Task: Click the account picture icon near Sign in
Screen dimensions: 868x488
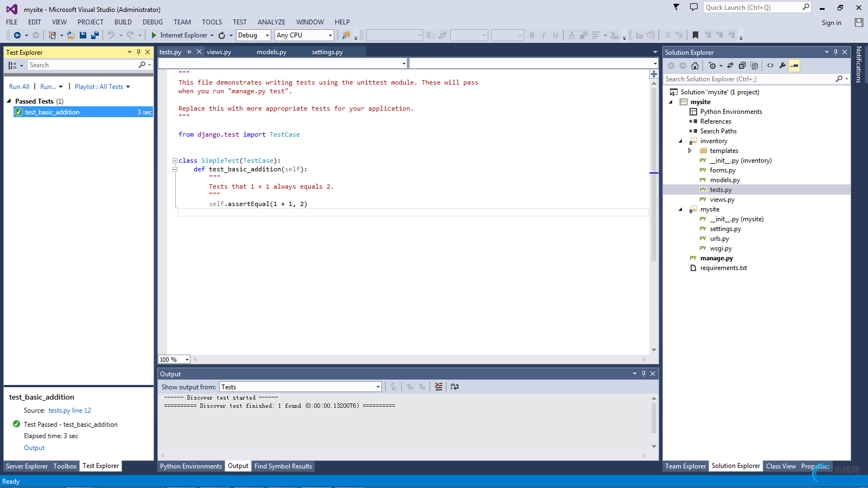Action: 859,22
